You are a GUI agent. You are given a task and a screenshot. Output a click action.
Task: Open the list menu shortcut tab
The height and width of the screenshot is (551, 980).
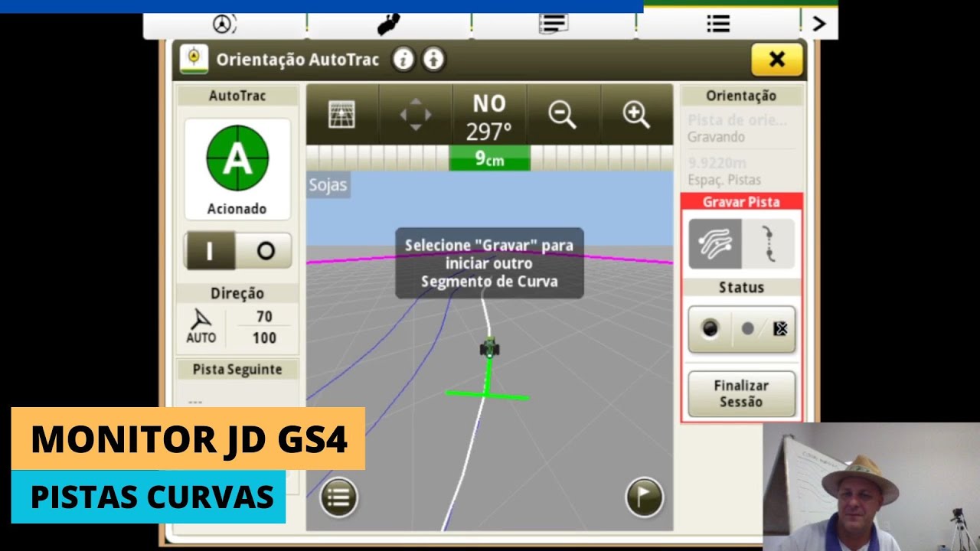(718, 24)
